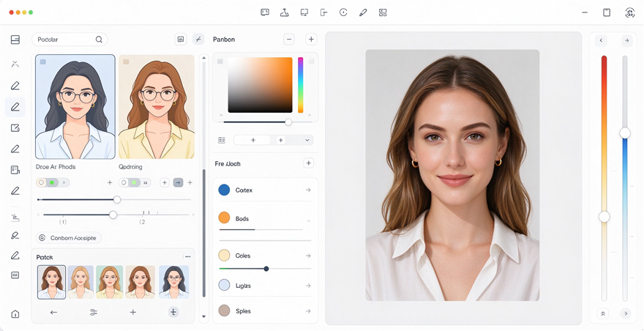Image resolution: width=644 pixels, height=331 pixels.
Task: Click the circled plus icon under Patck
Action: pyautogui.click(x=173, y=312)
